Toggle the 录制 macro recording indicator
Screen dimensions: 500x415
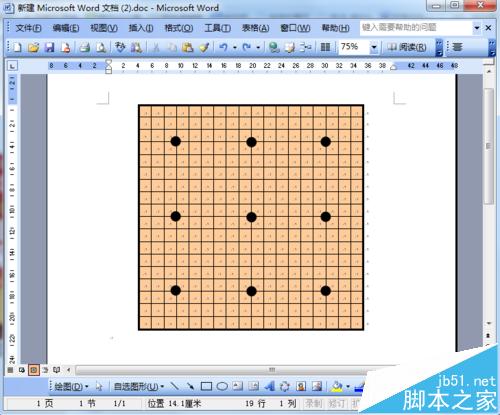(x=313, y=404)
